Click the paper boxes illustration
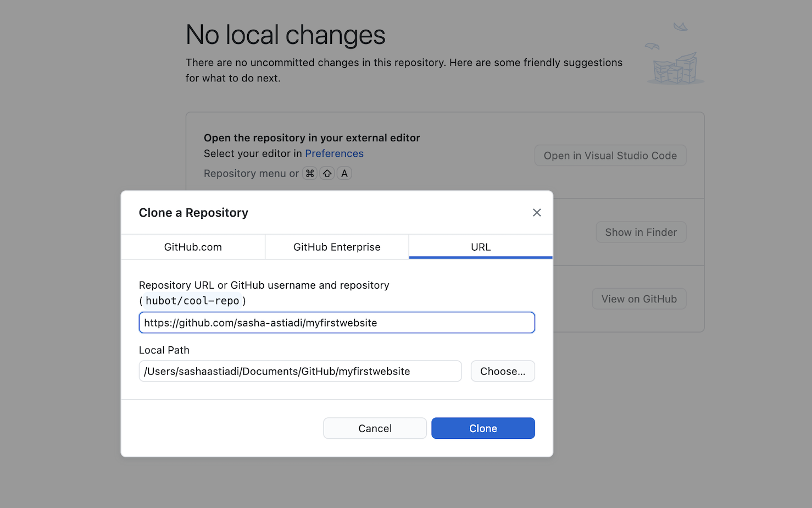This screenshot has height=508, width=812. (x=675, y=69)
